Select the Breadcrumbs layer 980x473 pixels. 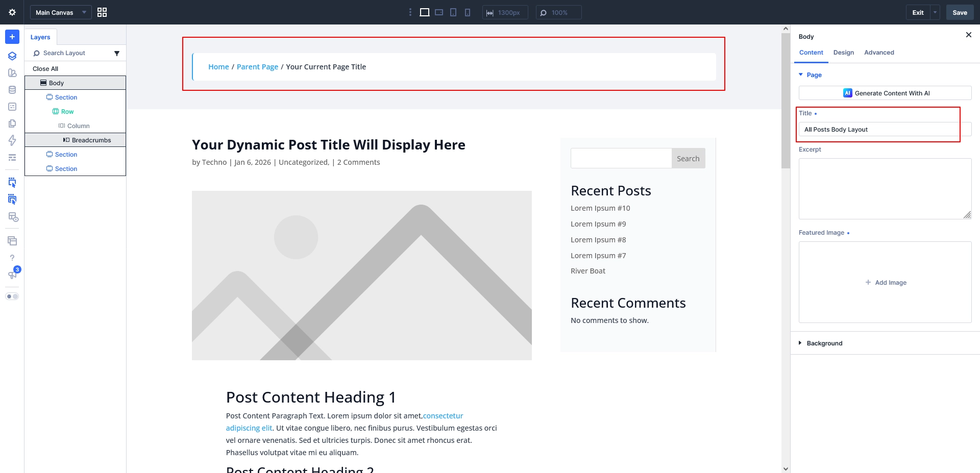pos(76,140)
